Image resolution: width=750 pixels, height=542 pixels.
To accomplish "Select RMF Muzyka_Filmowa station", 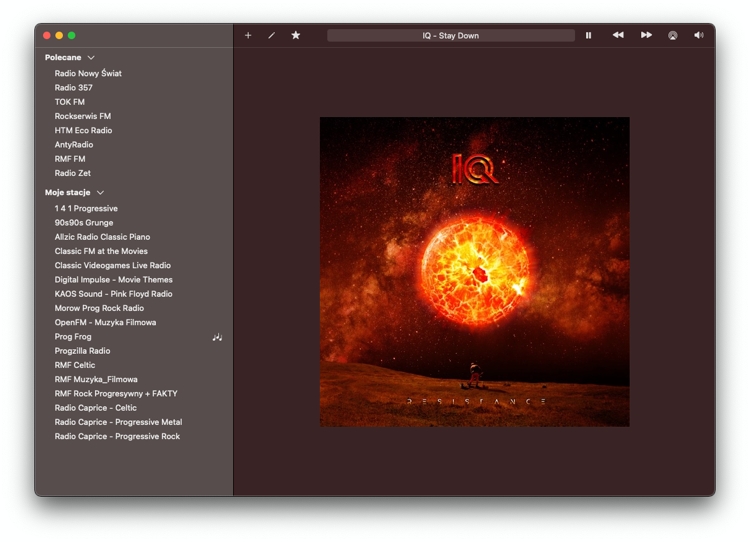I will coord(96,379).
